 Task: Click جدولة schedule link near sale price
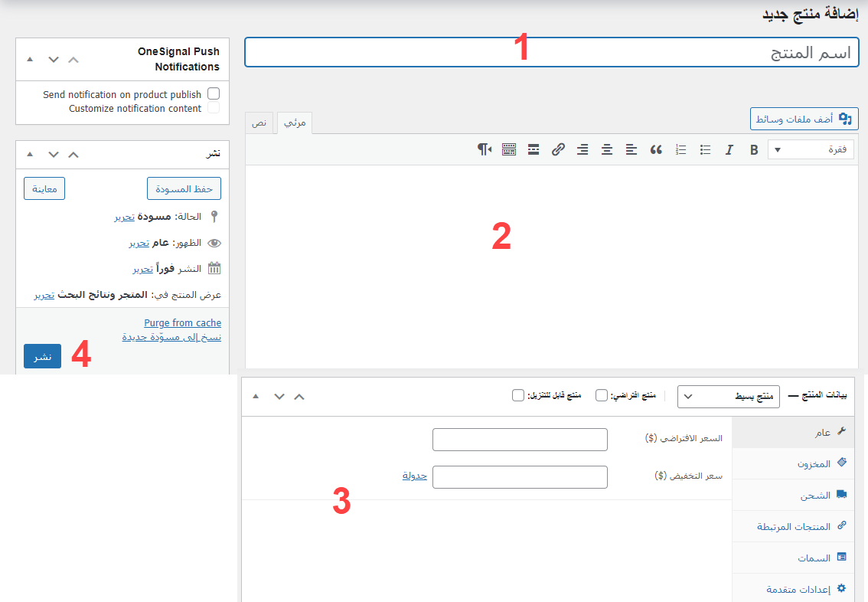pos(415,475)
